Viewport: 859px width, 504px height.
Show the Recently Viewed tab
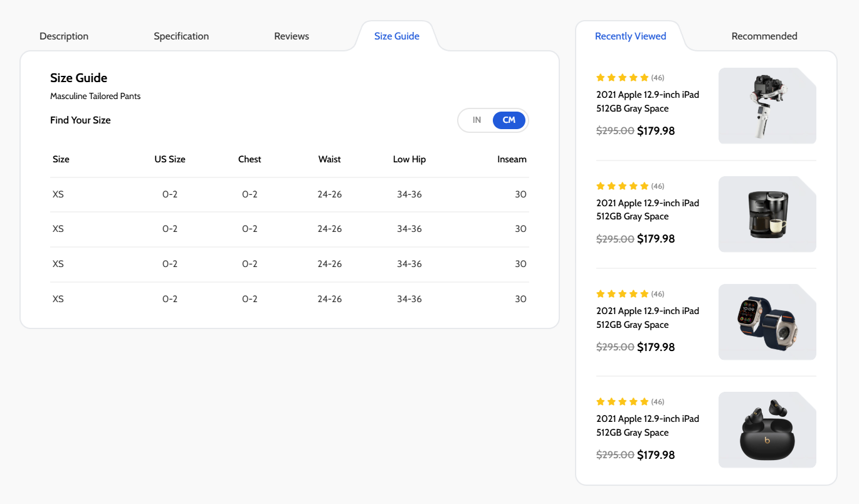point(630,36)
